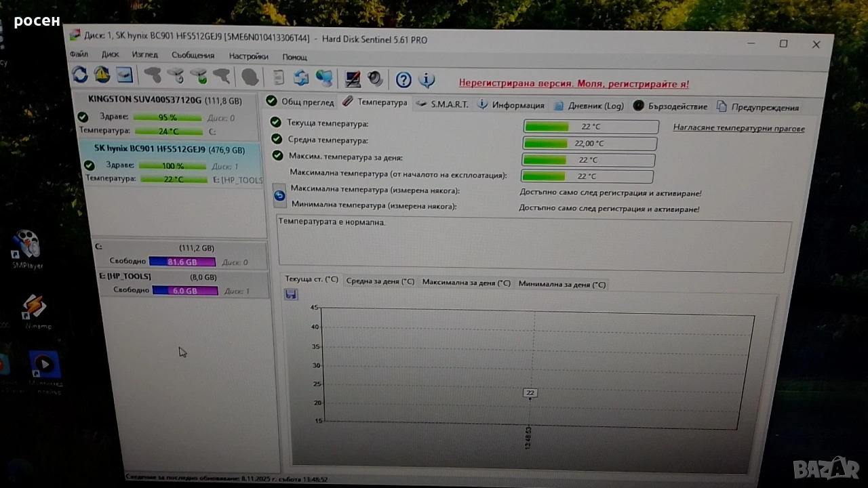The image size is (868, 488).
Task: Switch to the S.M.A.R.T. tab
Action: 443,104
